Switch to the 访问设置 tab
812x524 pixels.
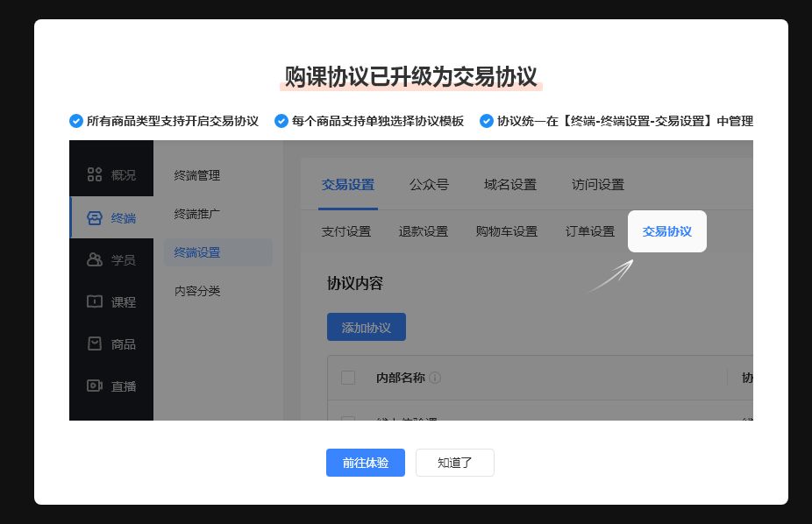[x=598, y=185]
